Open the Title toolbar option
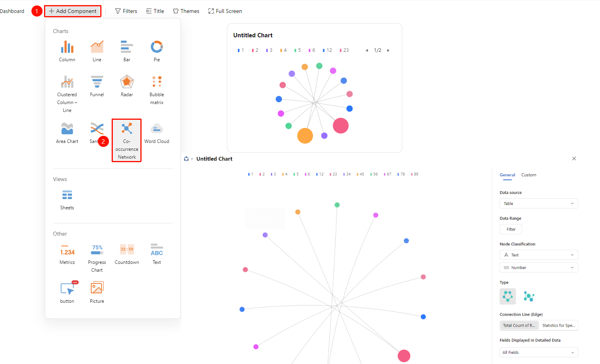Viewport: 600px width, 364px height. (x=155, y=11)
